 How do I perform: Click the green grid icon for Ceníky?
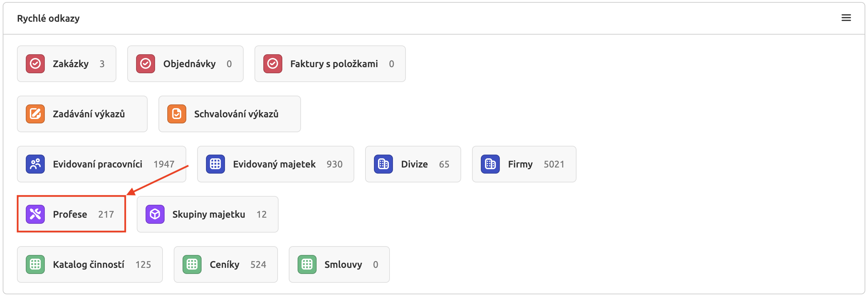click(x=192, y=264)
